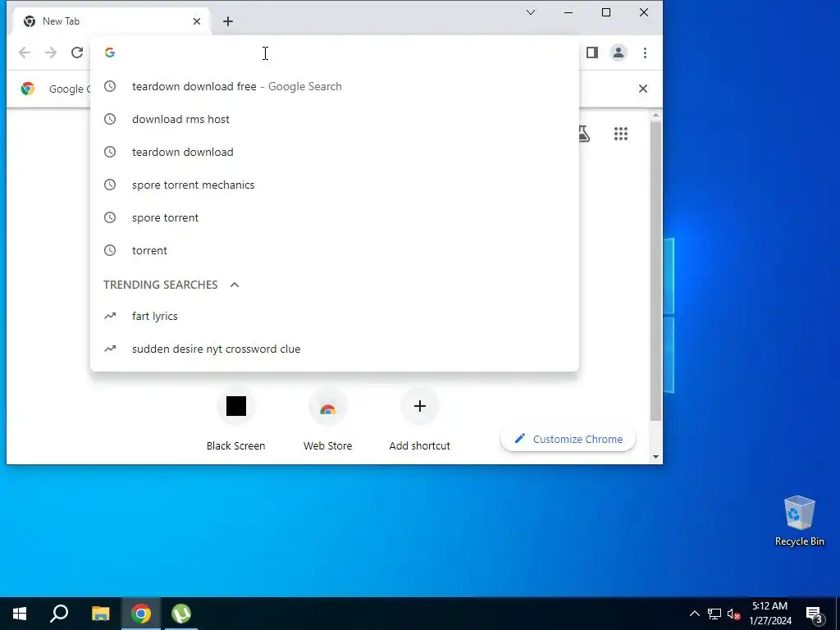
Task: Choose the suggestion 'spore torrent'
Action: coord(335,217)
